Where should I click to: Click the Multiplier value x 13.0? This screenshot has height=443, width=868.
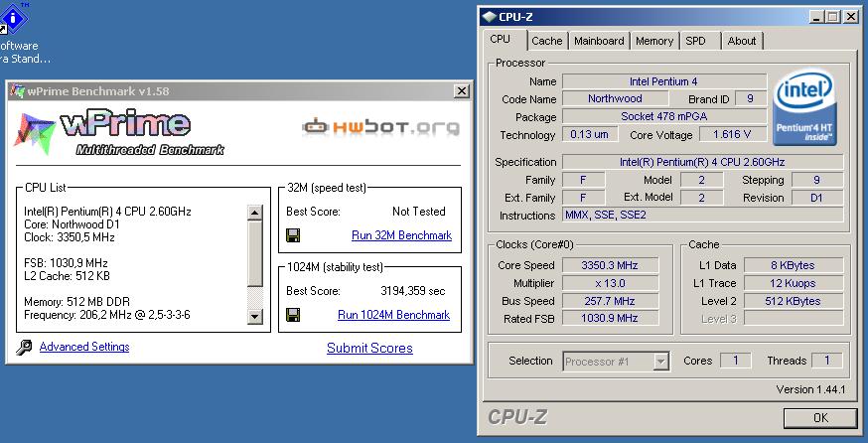[610, 283]
